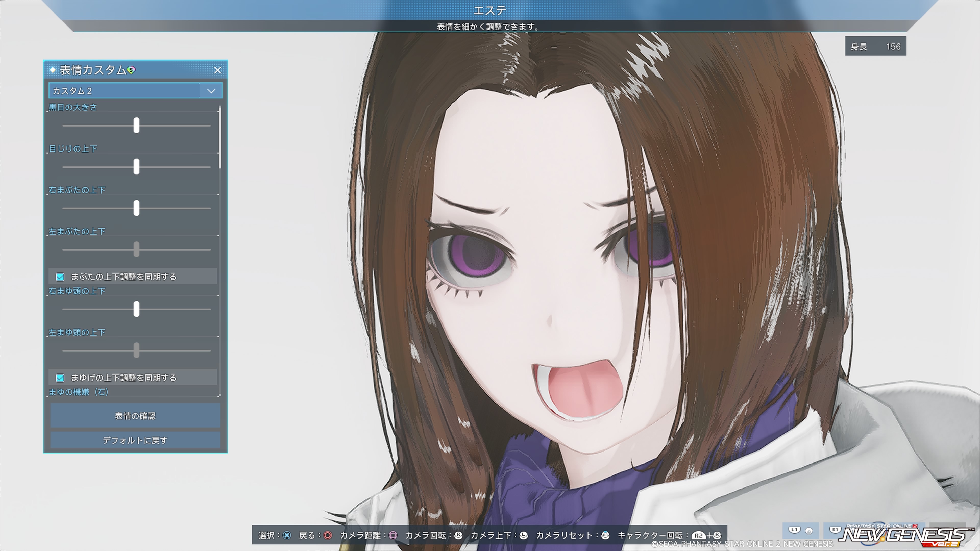Toggle まゆげの上下調整を同期する checkbox

(60, 378)
